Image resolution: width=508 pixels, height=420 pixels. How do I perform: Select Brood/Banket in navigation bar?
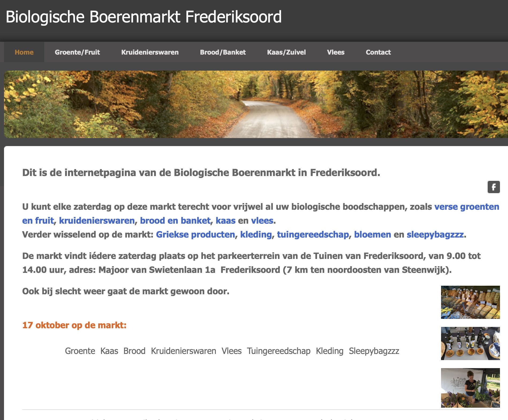point(223,52)
